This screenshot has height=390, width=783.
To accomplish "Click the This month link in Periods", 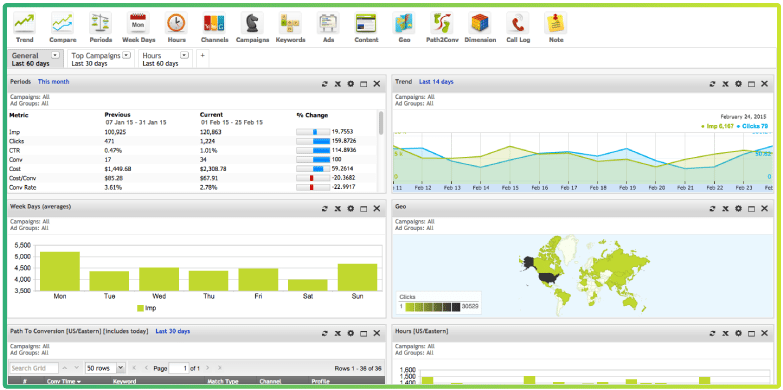I will click(x=53, y=82).
